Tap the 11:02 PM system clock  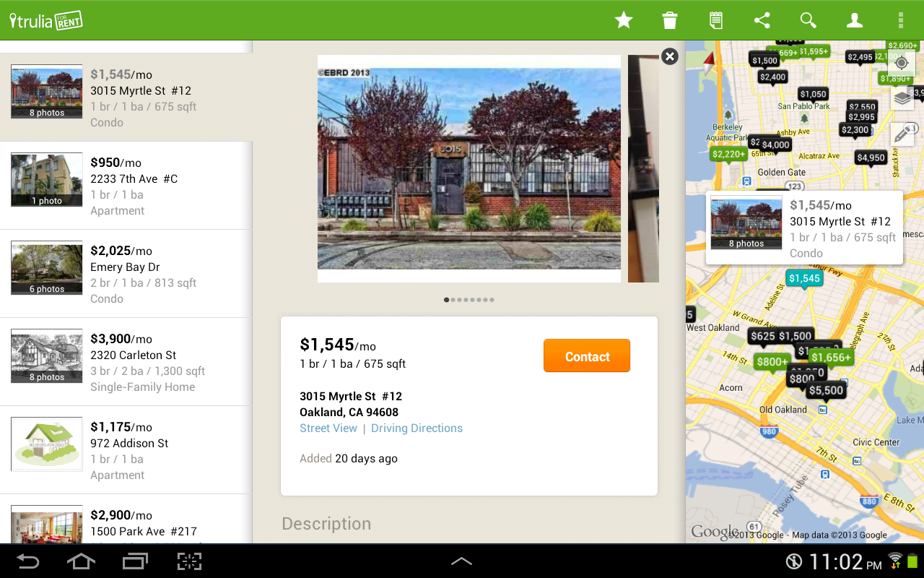click(x=846, y=561)
